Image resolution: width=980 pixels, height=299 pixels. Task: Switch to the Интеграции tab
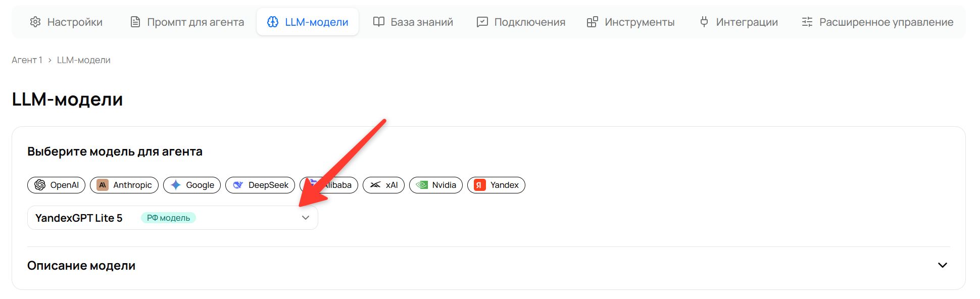[x=739, y=22]
